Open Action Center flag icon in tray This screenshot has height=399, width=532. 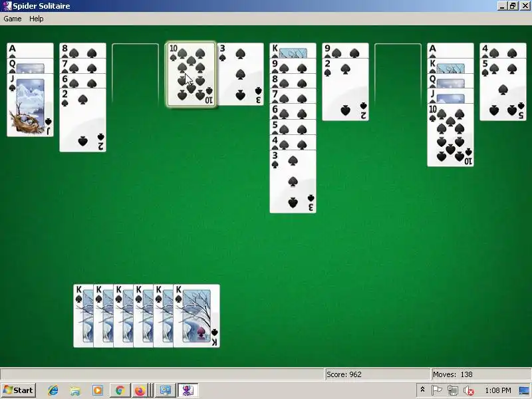click(437, 390)
